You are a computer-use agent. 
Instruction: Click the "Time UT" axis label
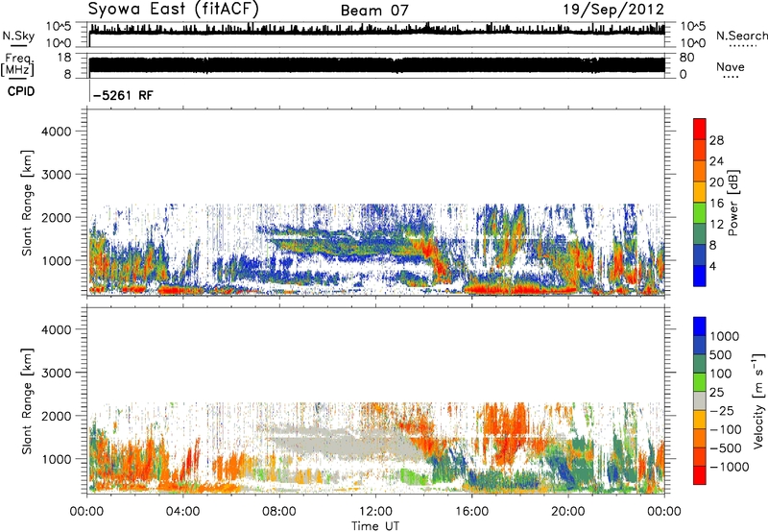tap(375, 526)
